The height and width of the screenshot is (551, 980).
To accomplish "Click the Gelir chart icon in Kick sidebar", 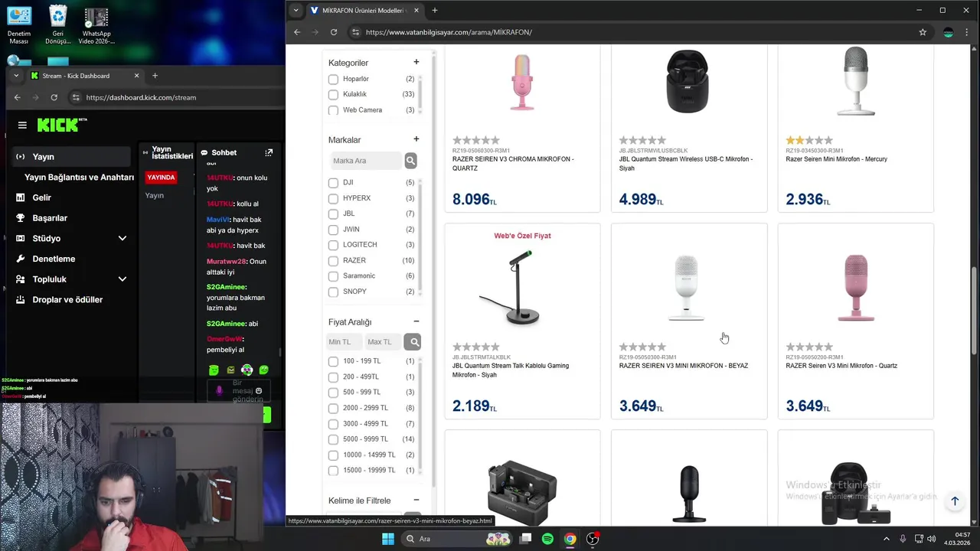I will pyautogui.click(x=21, y=197).
